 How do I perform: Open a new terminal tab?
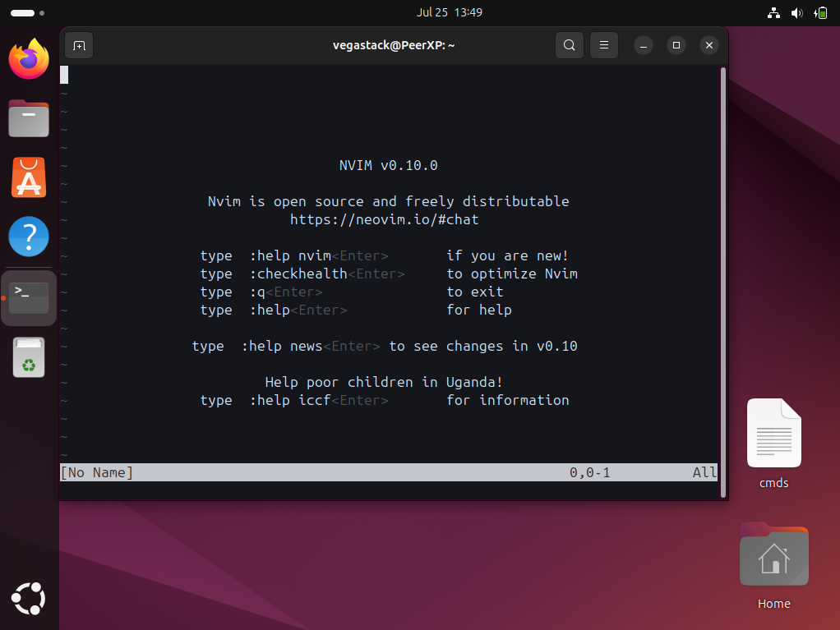pos(79,45)
